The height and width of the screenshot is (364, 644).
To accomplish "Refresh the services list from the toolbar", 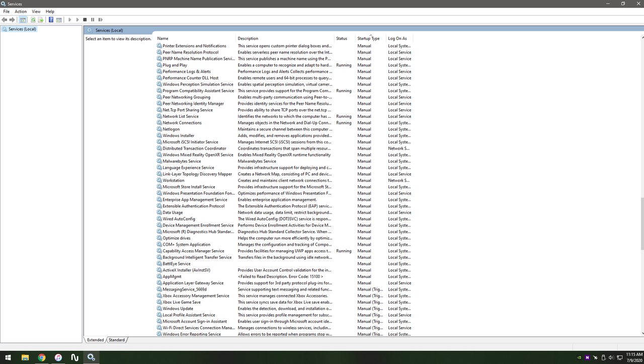I will [x=33, y=20].
